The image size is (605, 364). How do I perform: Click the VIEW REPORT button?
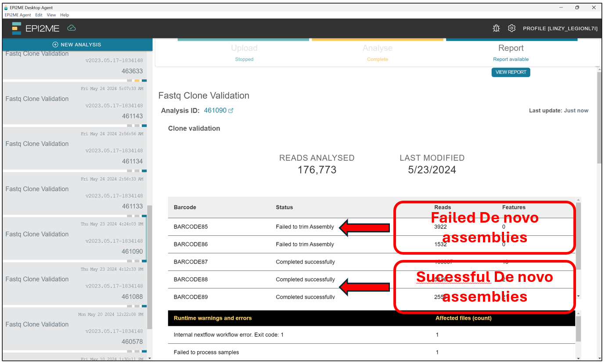click(511, 72)
